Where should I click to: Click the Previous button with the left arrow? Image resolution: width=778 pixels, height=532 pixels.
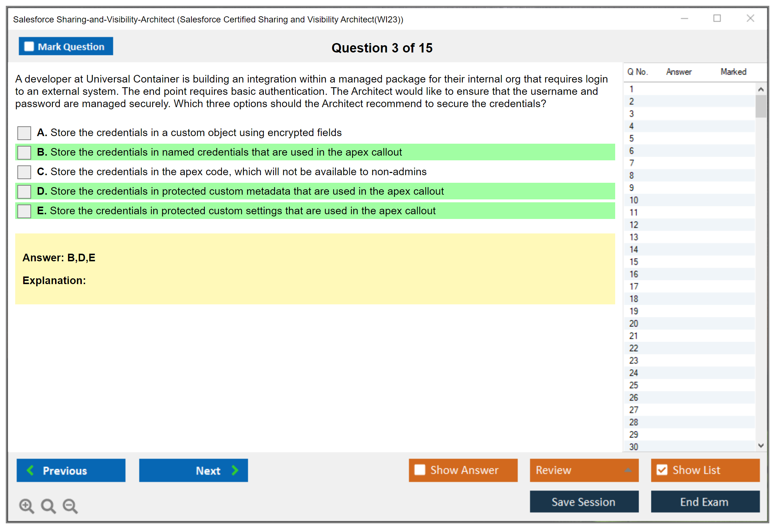click(x=71, y=470)
